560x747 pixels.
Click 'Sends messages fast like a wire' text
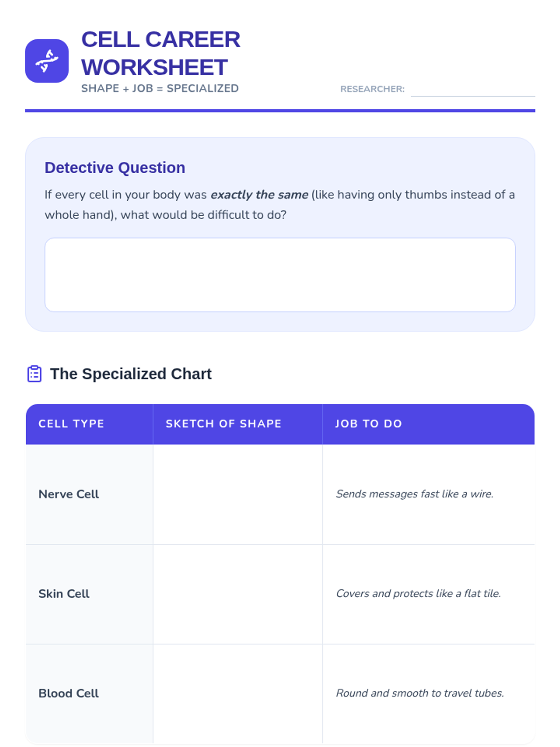coord(414,494)
